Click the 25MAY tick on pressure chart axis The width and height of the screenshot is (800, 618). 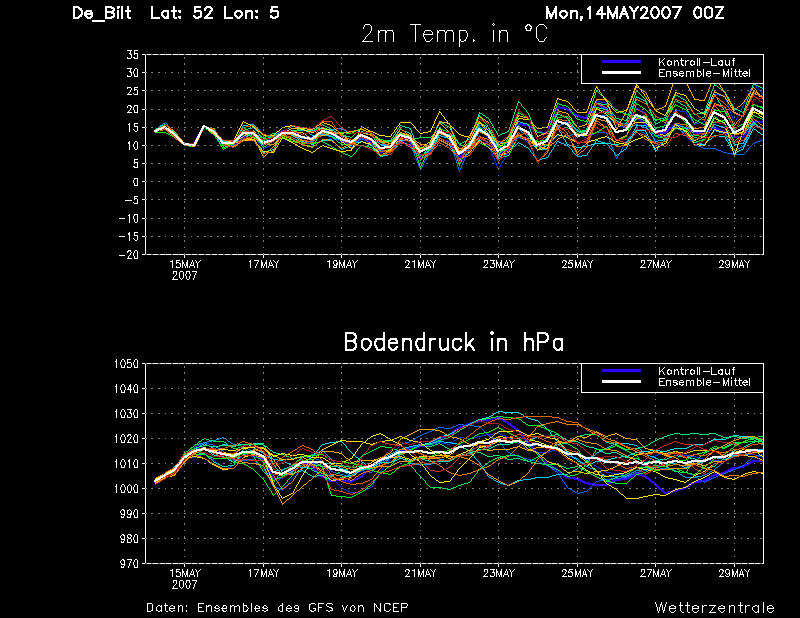tap(577, 573)
